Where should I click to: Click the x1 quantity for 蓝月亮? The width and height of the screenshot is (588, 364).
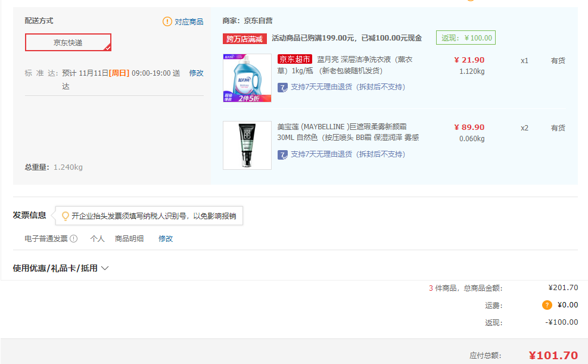pyautogui.click(x=524, y=61)
